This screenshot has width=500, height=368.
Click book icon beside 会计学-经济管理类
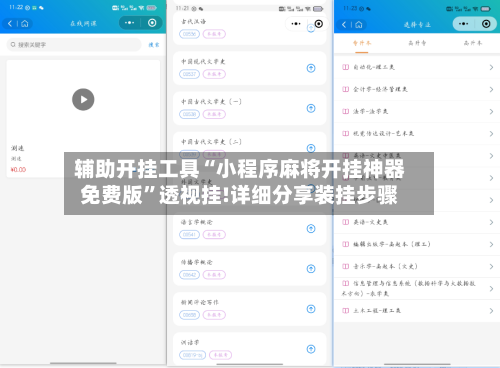tap(346, 89)
